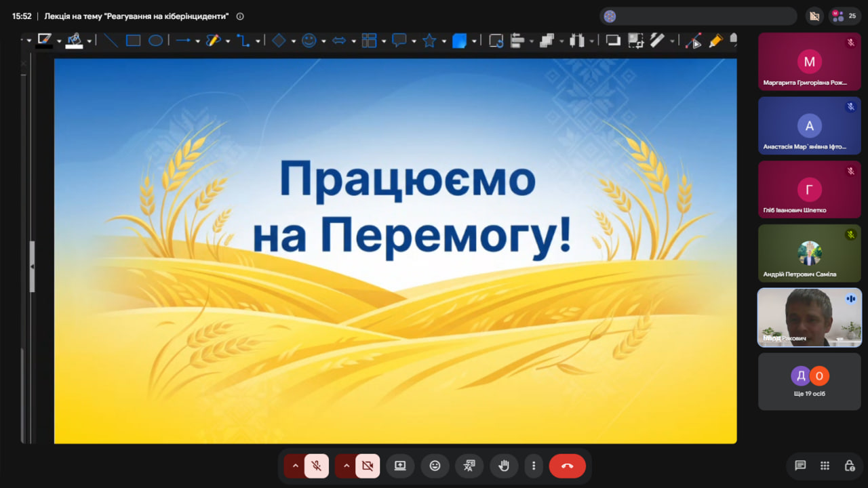Open dropdown arrow next to Stars tool

(x=443, y=41)
